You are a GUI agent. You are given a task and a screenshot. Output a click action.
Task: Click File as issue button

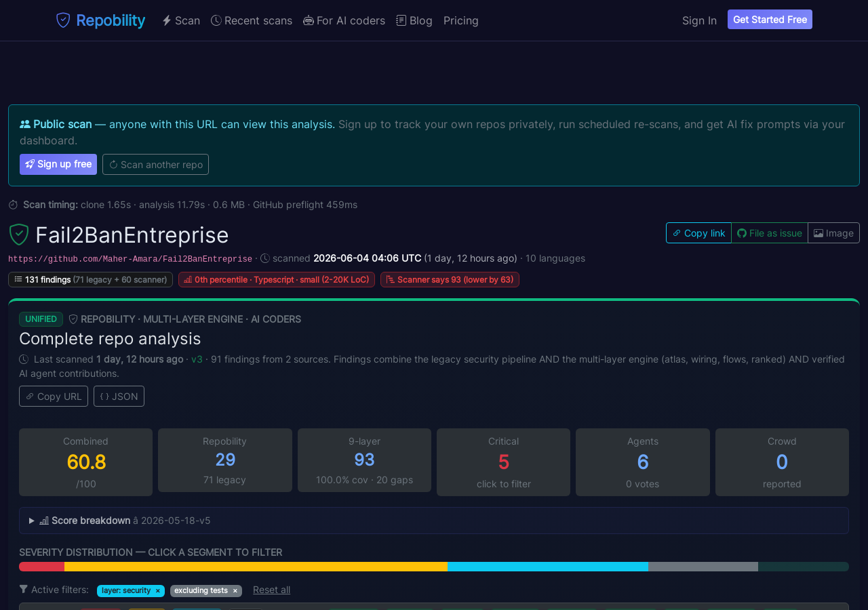(x=770, y=232)
